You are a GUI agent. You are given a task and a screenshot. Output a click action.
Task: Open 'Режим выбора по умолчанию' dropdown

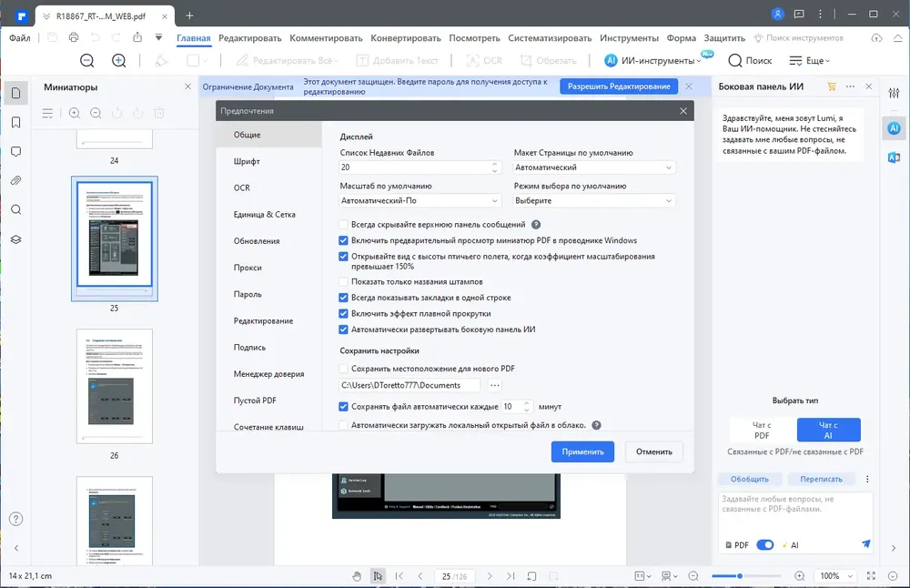(x=594, y=201)
